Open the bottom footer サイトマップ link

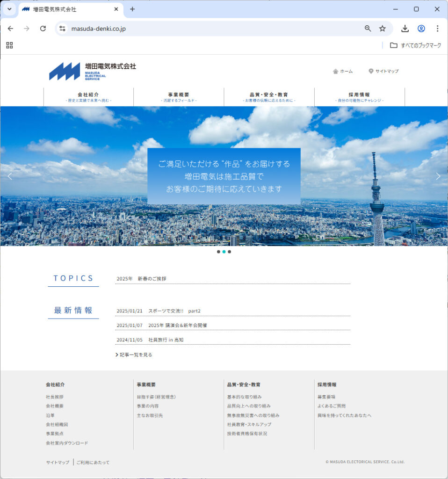click(x=58, y=463)
